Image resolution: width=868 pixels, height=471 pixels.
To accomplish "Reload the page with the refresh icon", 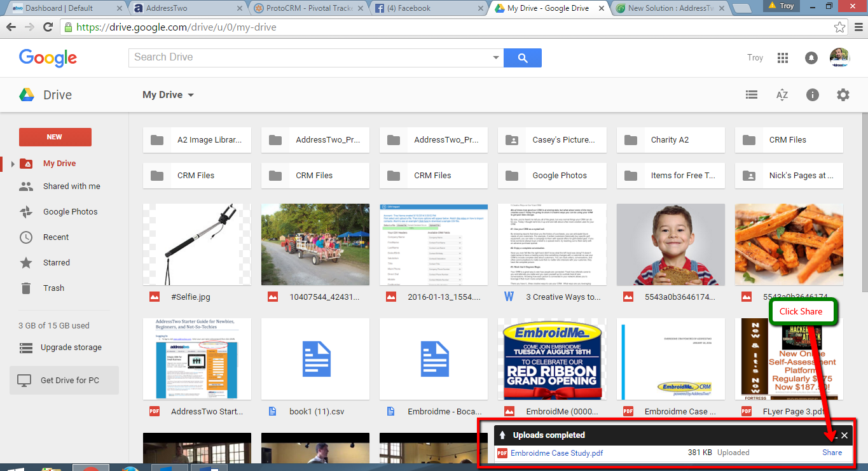I will coord(48,27).
